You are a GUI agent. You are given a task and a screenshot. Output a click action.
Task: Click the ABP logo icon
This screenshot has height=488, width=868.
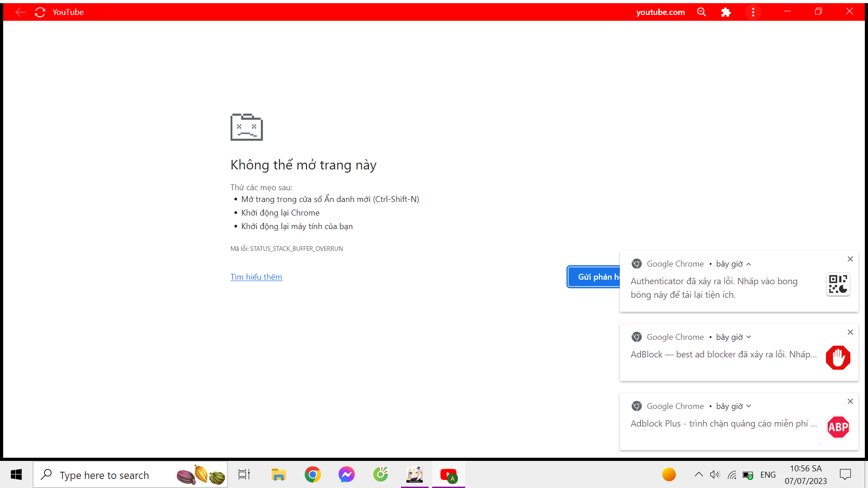click(x=838, y=427)
